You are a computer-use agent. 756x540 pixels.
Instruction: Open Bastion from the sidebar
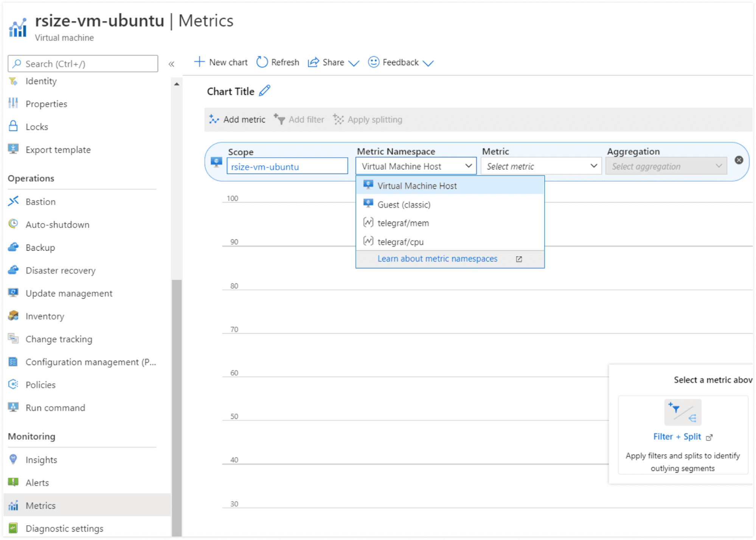coord(40,202)
